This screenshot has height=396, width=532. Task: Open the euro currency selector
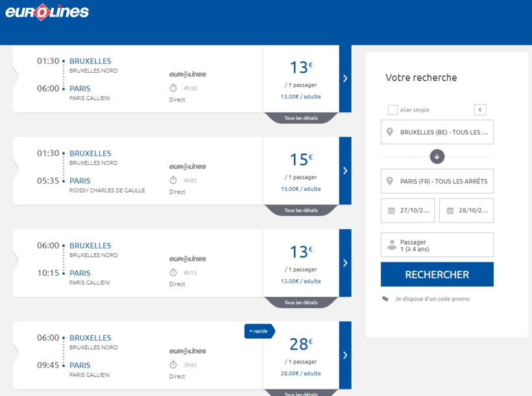479,110
